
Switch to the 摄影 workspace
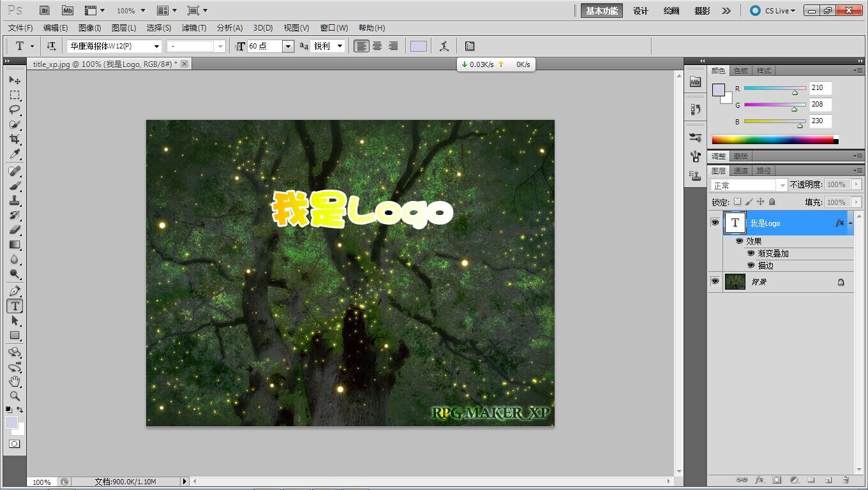(x=702, y=11)
